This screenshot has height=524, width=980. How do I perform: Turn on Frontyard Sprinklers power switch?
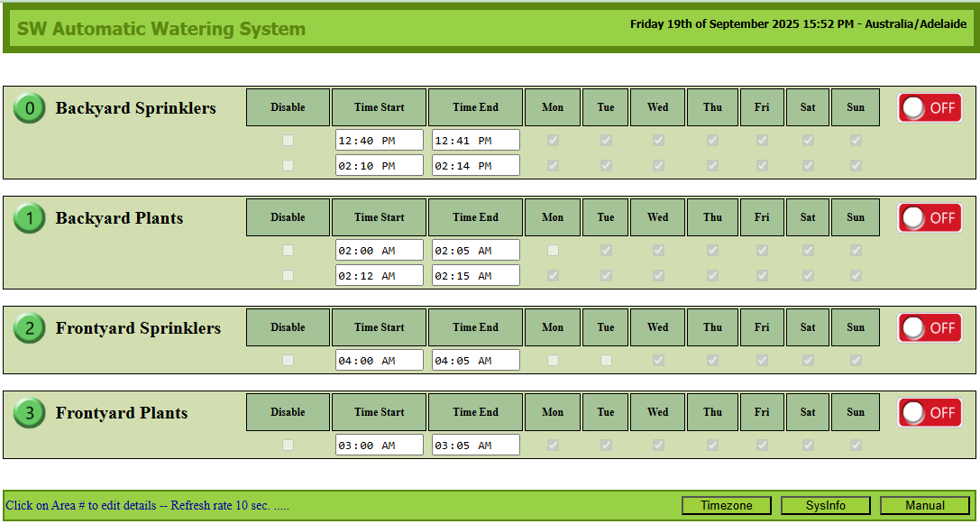point(929,328)
